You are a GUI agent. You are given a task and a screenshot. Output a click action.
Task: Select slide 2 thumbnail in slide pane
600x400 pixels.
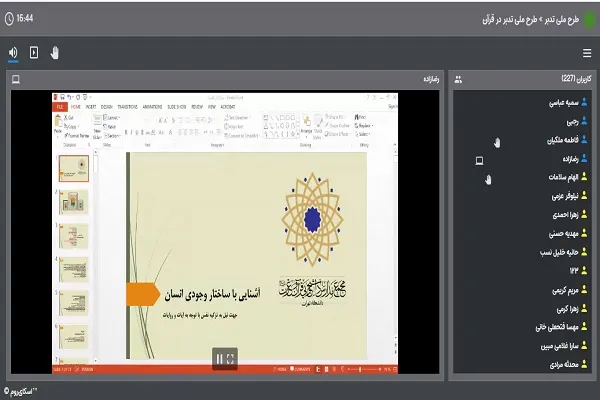click(74, 202)
